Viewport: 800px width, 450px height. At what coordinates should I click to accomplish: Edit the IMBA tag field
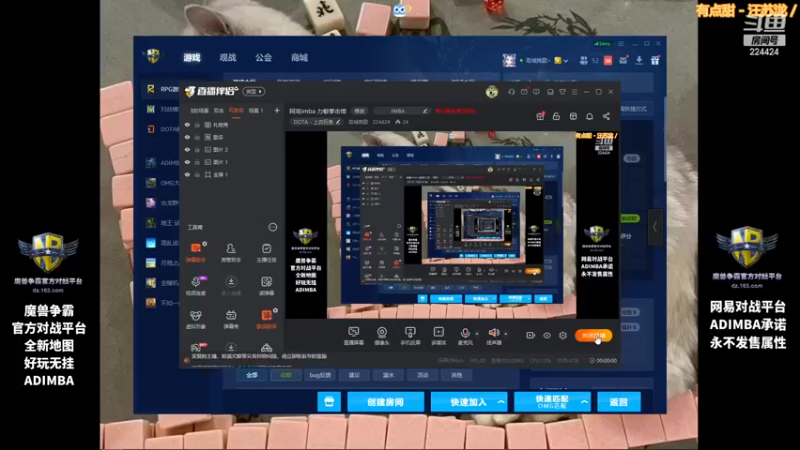click(402, 111)
